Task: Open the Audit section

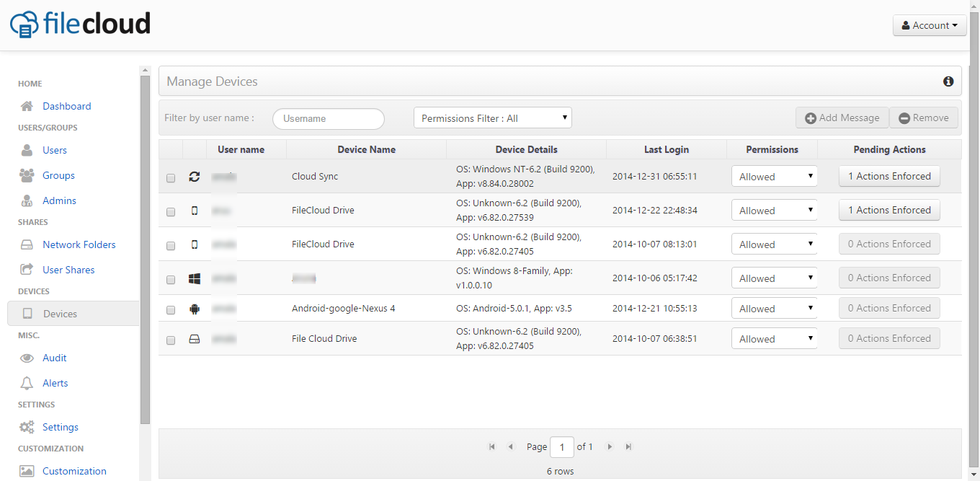Action: tap(55, 358)
